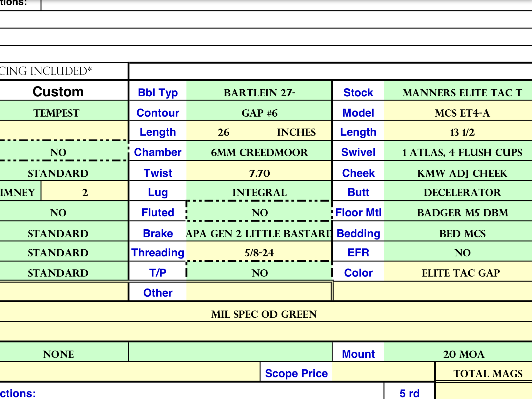The width and height of the screenshot is (532, 399).
Task: Click the 'Stock' label
Action: (x=358, y=93)
